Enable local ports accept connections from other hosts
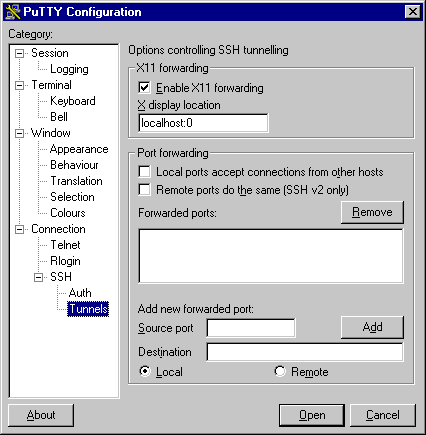Screen dimensions: 426x435 pyautogui.click(x=144, y=172)
